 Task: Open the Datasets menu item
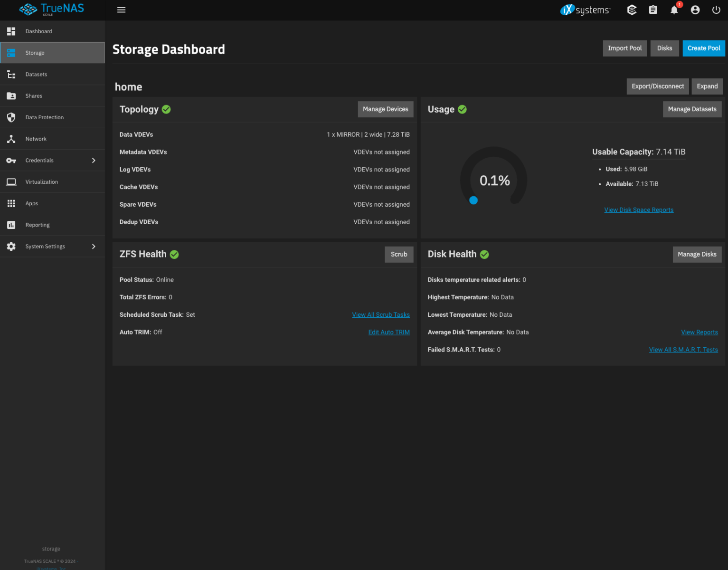[x=52, y=75]
